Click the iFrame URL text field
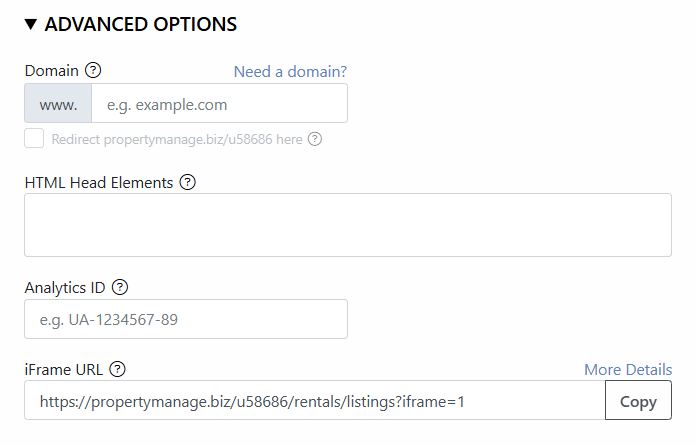Viewport: 696px width, 446px height. (315, 400)
